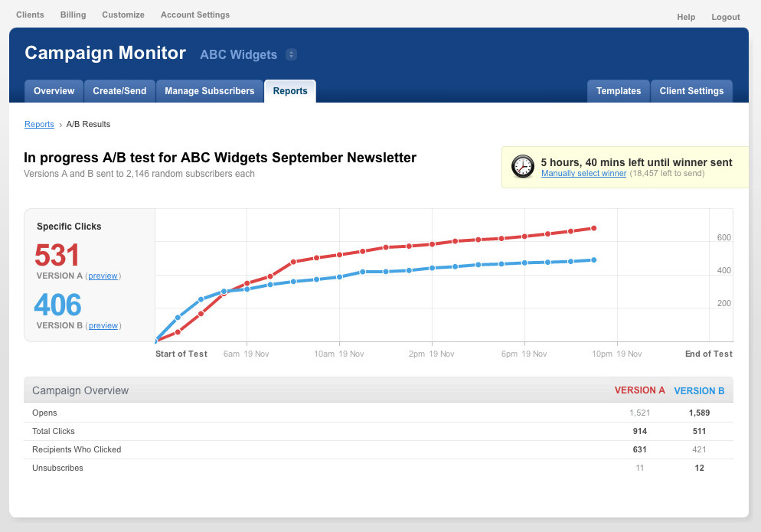Open the Billing menu
The width and height of the screenshot is (761, 532).
[x=73, y=15]
